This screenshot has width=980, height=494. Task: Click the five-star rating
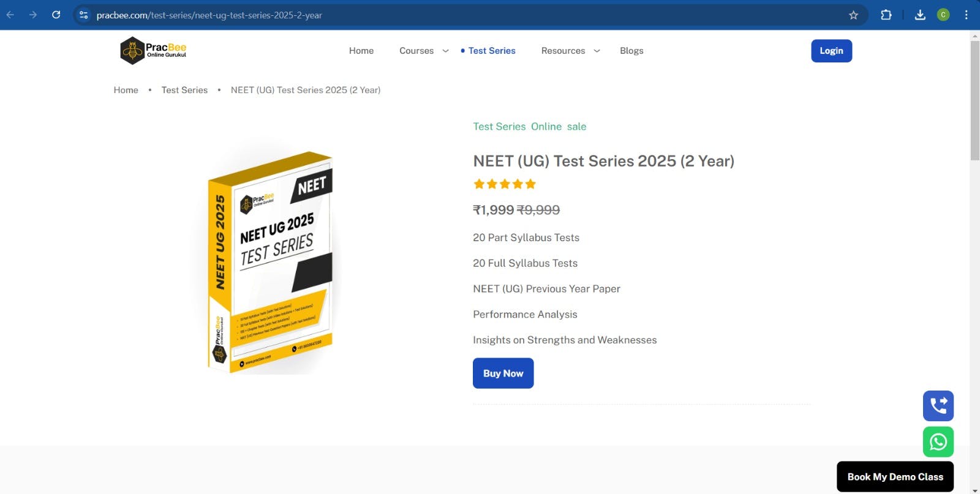point(505,184)
